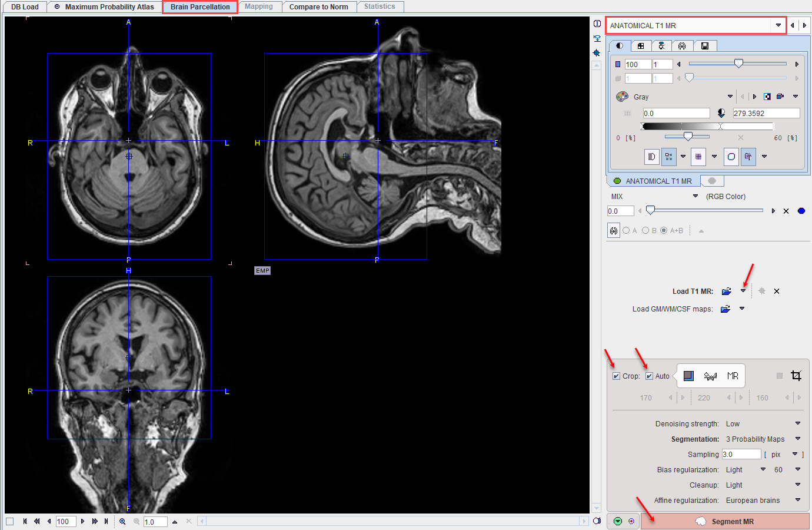Viewport: 812px width, 530px height.
Task: Click the X icon beside Load T1 MR
Action: 777,291
